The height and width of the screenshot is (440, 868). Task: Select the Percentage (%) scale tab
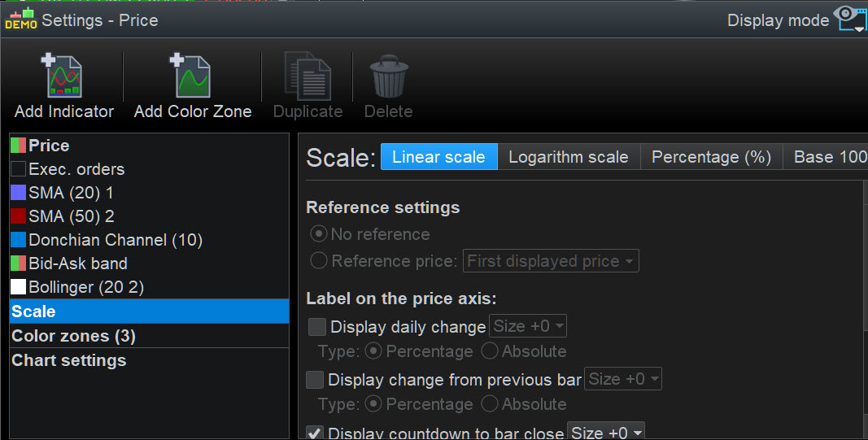click(711, 157)
